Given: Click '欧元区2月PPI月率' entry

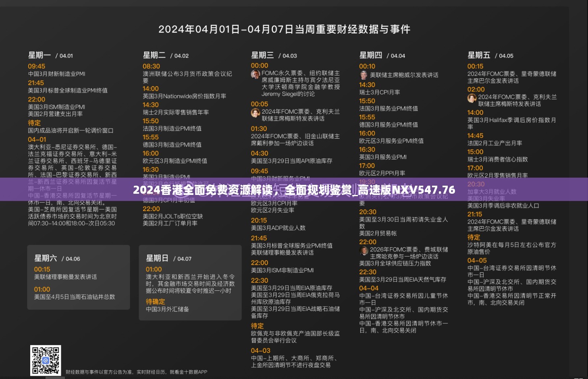Looking at the screenshot, I should tap(382, 173).
